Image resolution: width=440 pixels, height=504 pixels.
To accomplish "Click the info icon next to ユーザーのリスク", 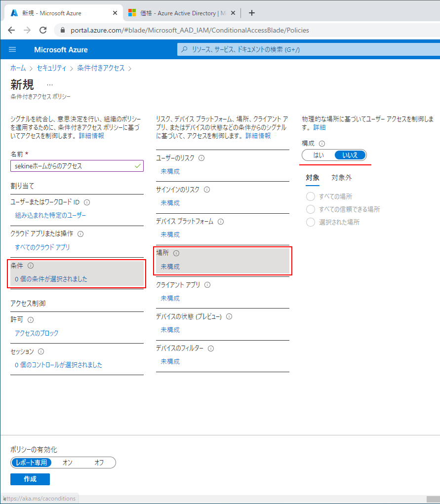I will (202, 158).
